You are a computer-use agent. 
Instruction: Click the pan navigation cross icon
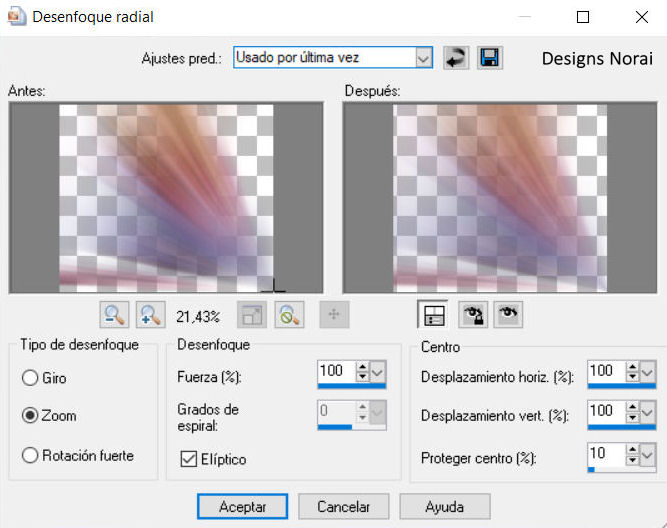(334, 315)
